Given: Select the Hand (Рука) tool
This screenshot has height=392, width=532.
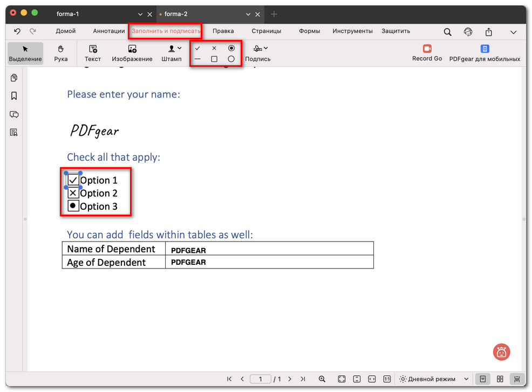Looking at the screenshot, I should (x=61, y=53).
